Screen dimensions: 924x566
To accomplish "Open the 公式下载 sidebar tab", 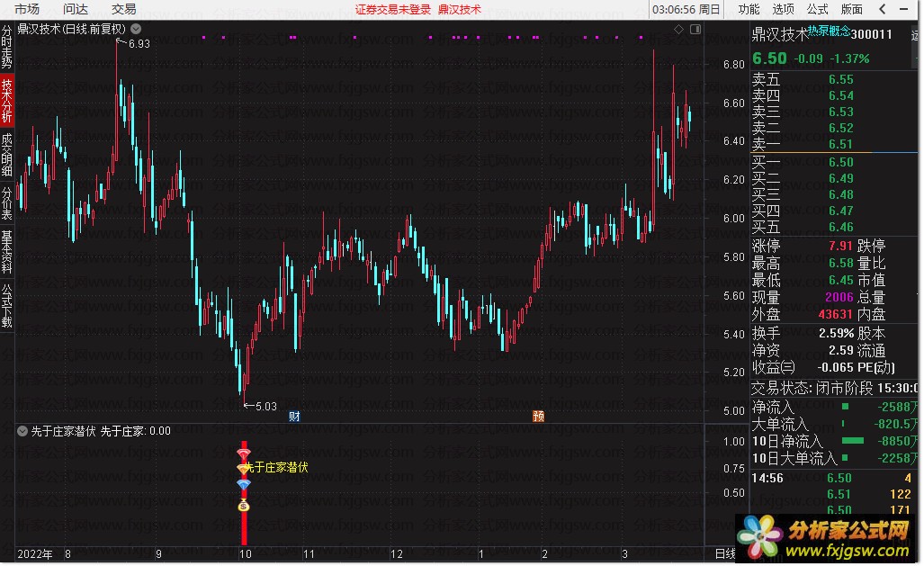I will (x=6, y=306).
